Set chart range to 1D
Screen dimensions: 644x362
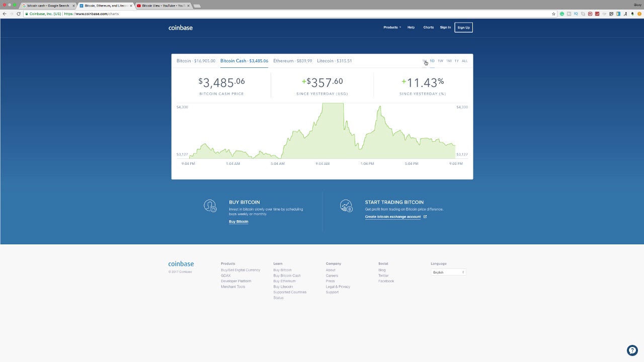pos(432,61)
